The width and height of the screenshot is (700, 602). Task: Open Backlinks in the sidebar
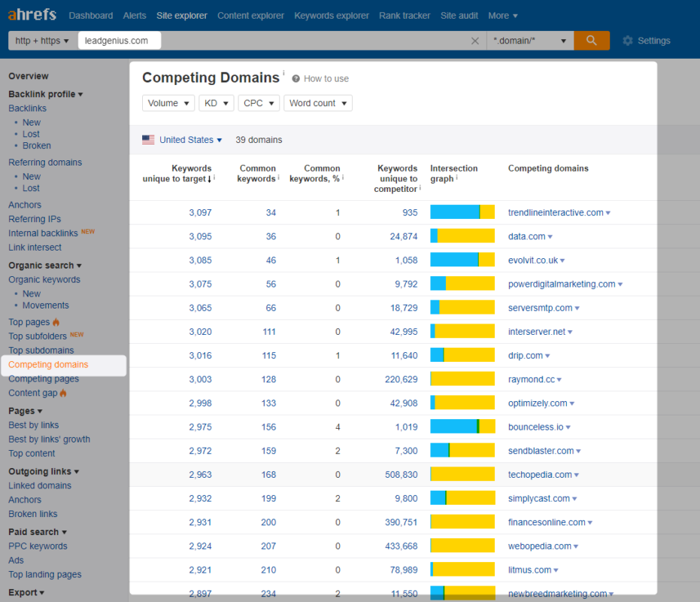click(27, 108)
